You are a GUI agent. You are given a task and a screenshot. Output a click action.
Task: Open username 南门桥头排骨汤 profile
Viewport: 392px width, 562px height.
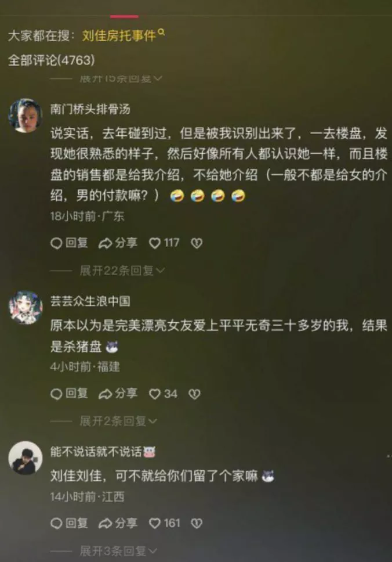(x=90, y=109)
